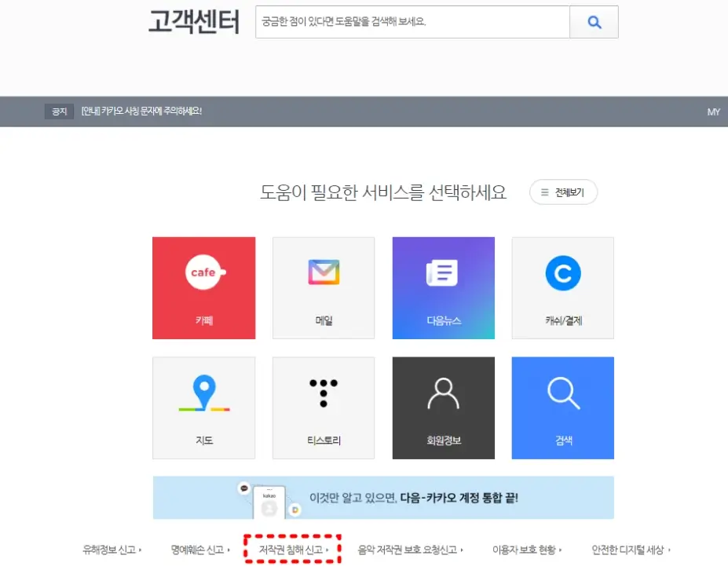Click the 공지 notice label

point(58,111)
